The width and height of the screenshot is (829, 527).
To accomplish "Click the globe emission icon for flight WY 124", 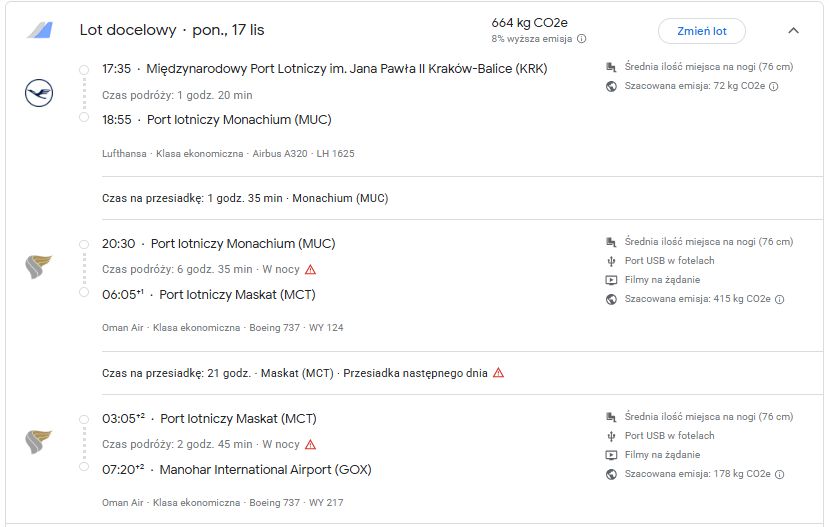I will (611, 299).
